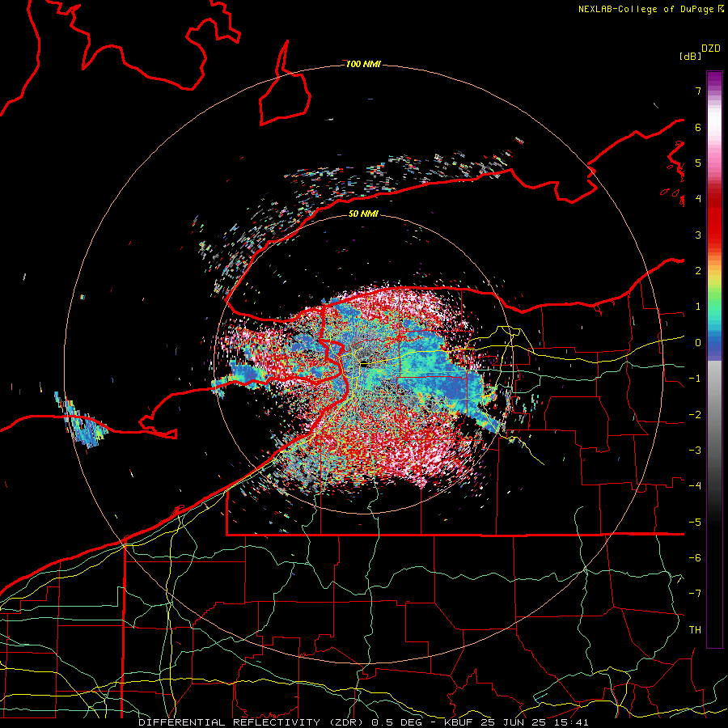The width and height of the screenshot is (728, 728).
Task: Click the 50 NMI range ring label
Action: [363, 214]
